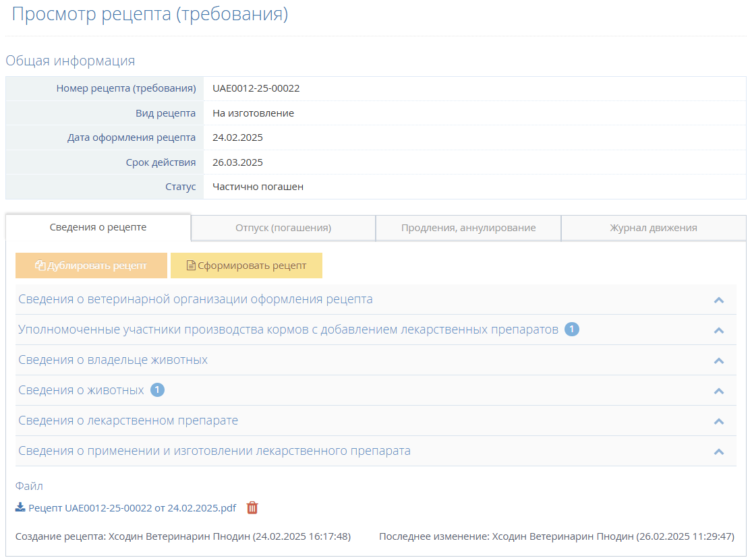Viewport: 750px width, 560px height.
Task: Toggle the chevron on Сведения о животных row
Action: pyautogui.click(x=718, y=391)
